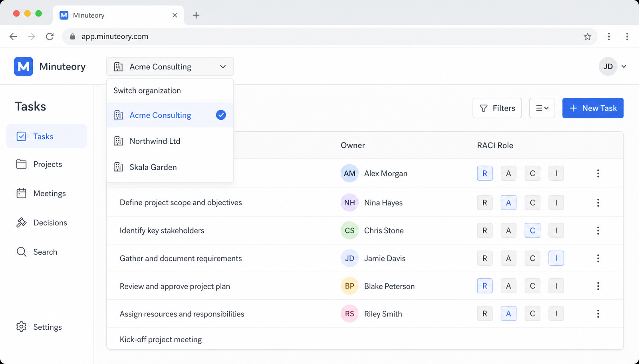Screen dimensions: 639x364
Task: Open task Gather and document requirements
Action: coord(181,258)
